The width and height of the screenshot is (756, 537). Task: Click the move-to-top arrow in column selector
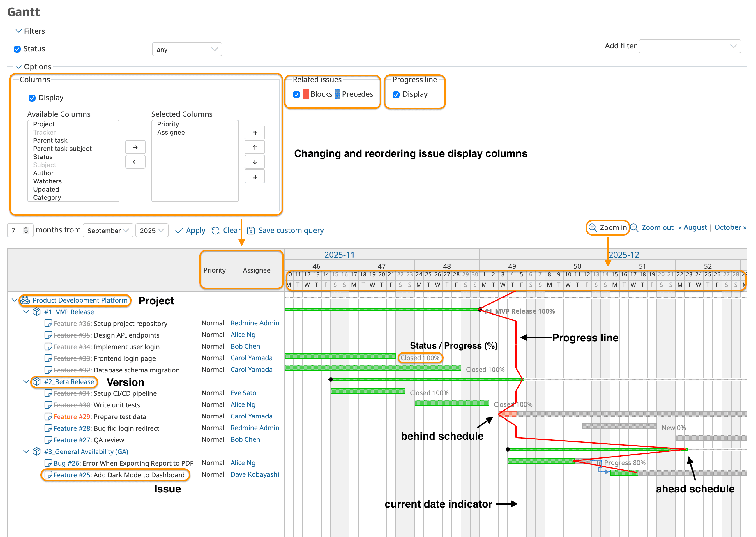254,132
